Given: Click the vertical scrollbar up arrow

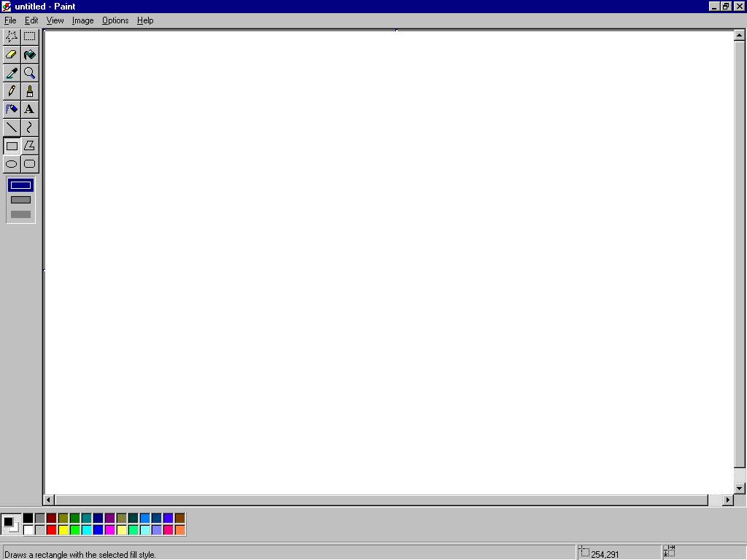Looking at the screenshot, I should click(740, 35).
